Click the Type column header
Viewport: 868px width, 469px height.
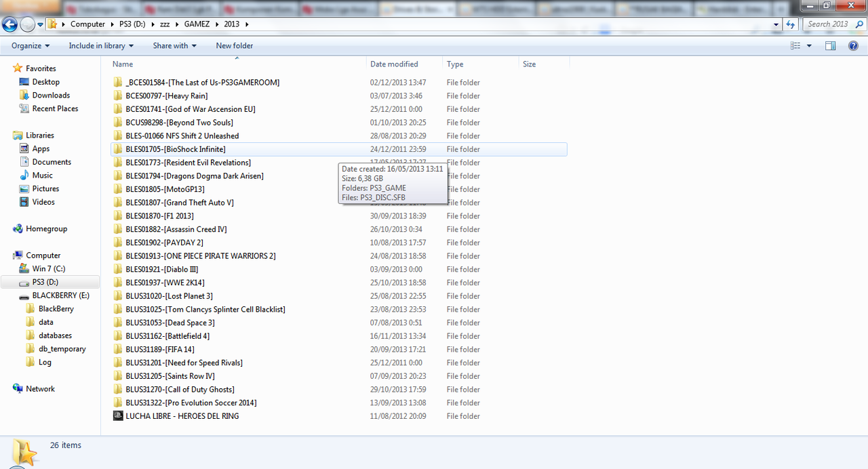(481, 64)
